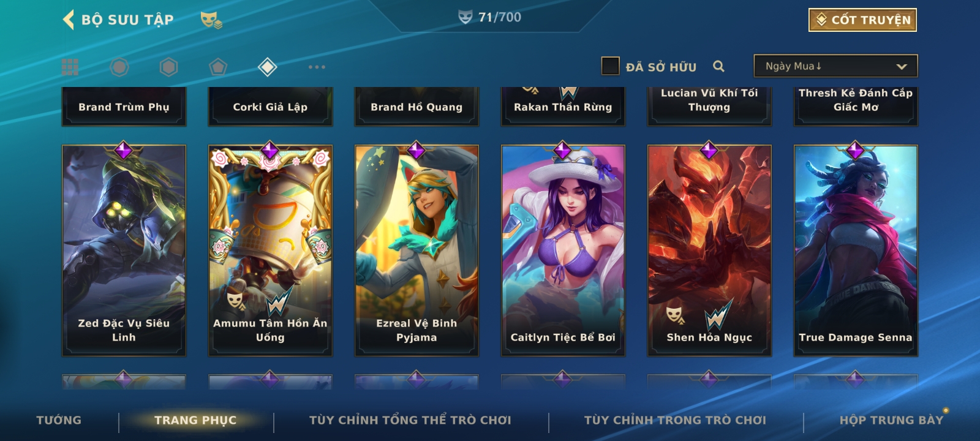
Task: Open the mask and coins icon near the title
Action: (211, 20)
